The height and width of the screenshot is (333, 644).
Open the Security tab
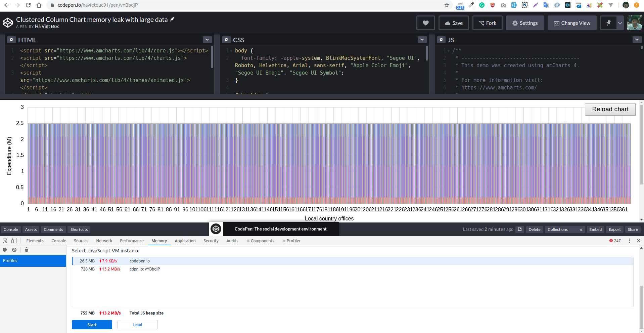point(211,241)
